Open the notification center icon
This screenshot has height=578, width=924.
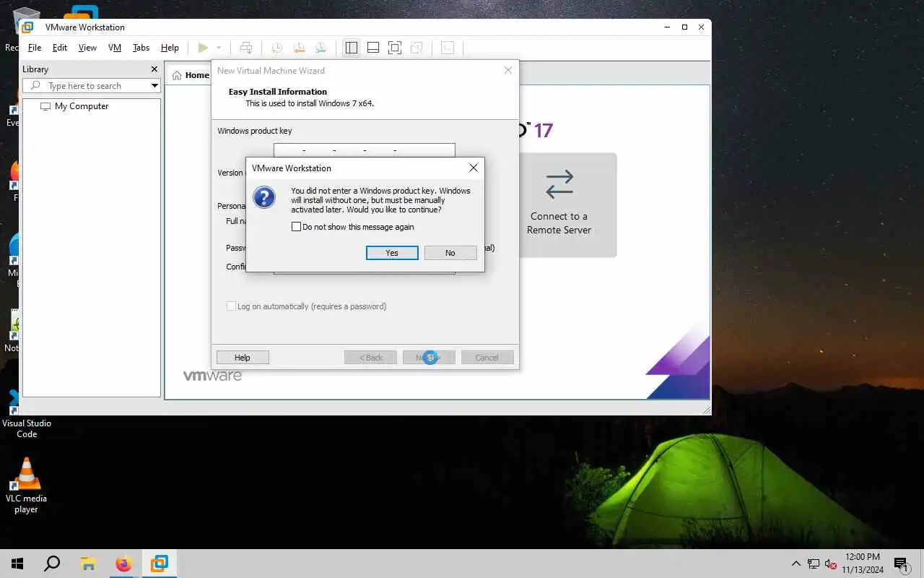(x=901, y=564)
